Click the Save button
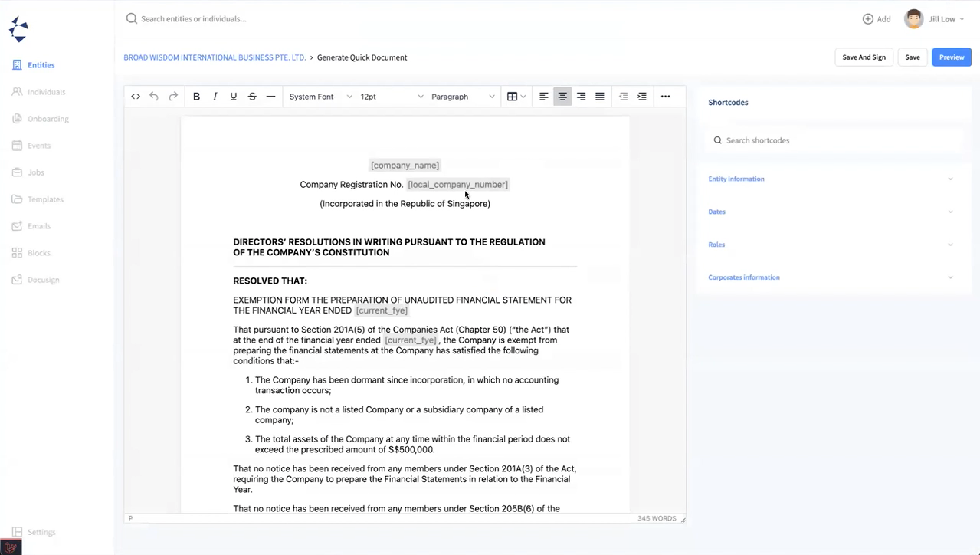This screenshot has height=555, width=980. pyautogui.click(x=913, y=57)
